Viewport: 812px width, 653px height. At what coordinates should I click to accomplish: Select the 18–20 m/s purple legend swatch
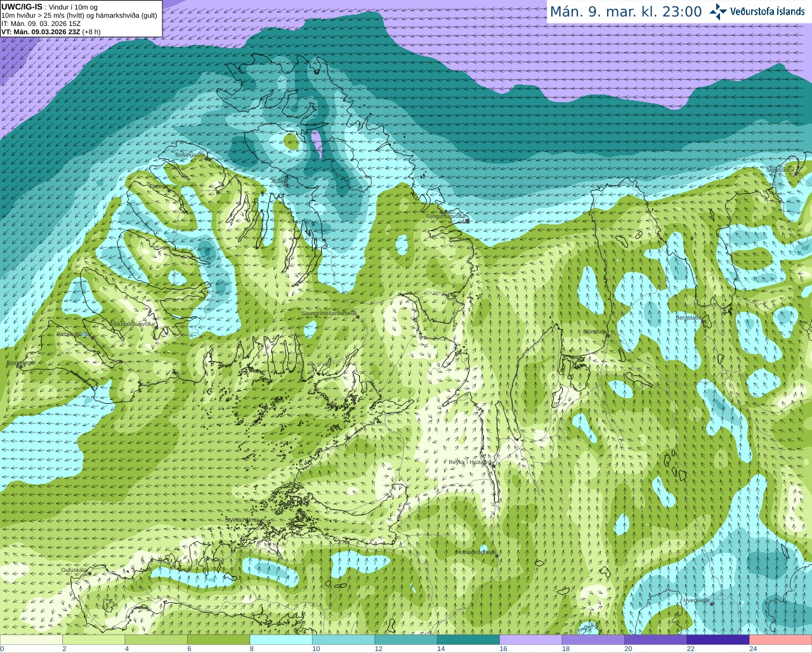point(593,640)
